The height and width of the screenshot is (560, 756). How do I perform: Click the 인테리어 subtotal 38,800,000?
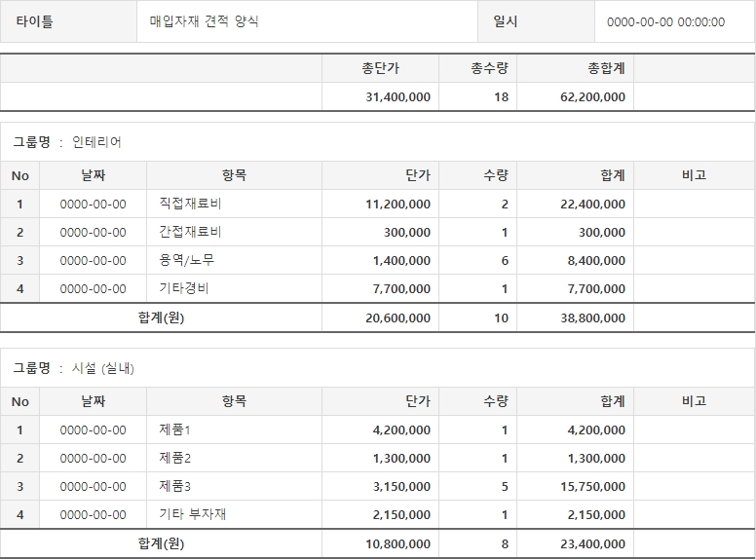tap(592, 318)
